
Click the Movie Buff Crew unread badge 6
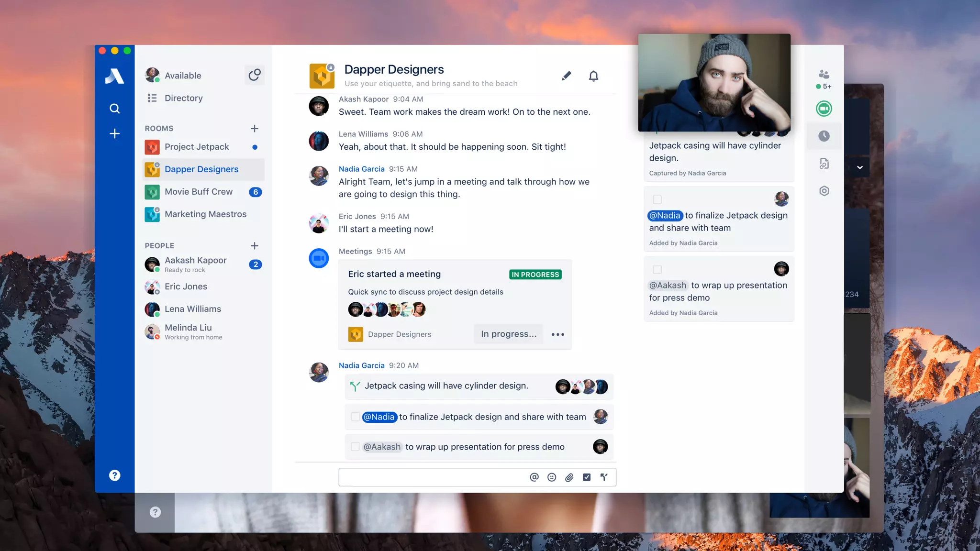256,192
